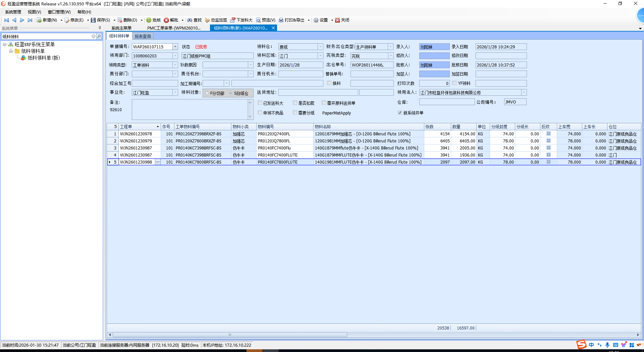The width and height of the screenshot is (644, 352).
Task: Open the 系统管理 menu
Action: pyautogui.click(x=13, y=12)
